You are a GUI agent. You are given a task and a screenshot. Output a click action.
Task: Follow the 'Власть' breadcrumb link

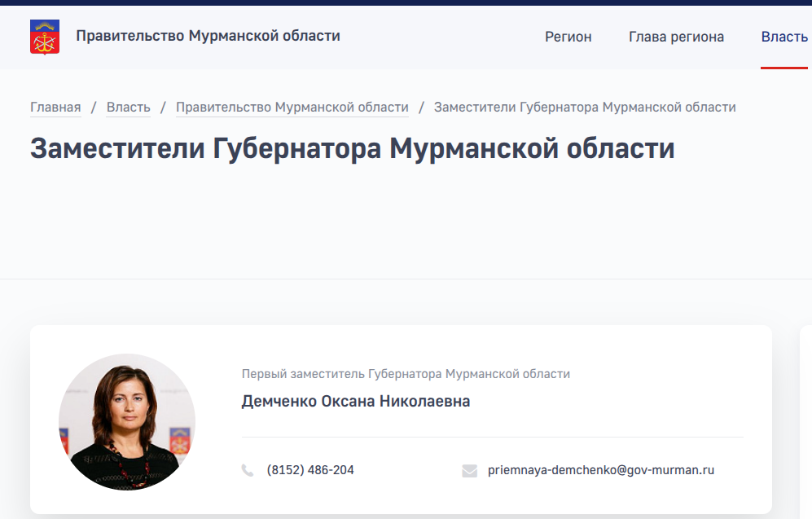(129, 108)
